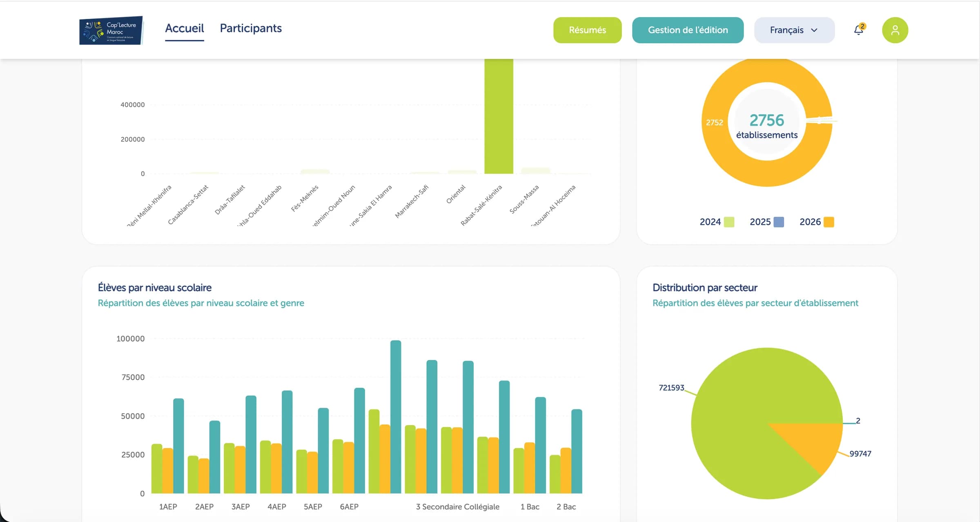980x522 pixels.
Task: Click the 1AEP axis label
Action: click(168, 507)
